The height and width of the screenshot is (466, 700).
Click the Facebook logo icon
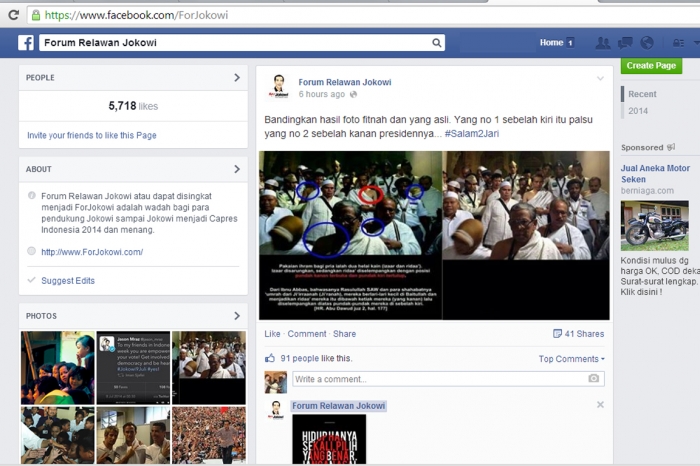click(26, 43)
